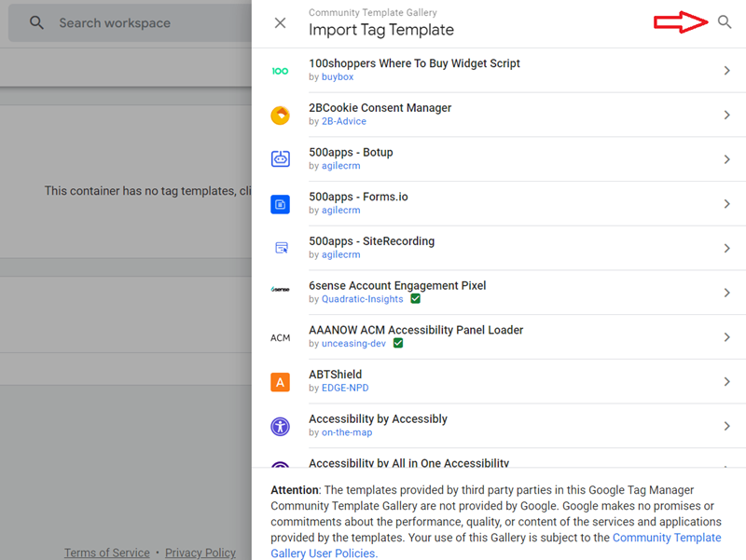Click the 100shoppers template logo icon
The height and width of the screenshot is (560, 746).
click(x=280, y=71)
